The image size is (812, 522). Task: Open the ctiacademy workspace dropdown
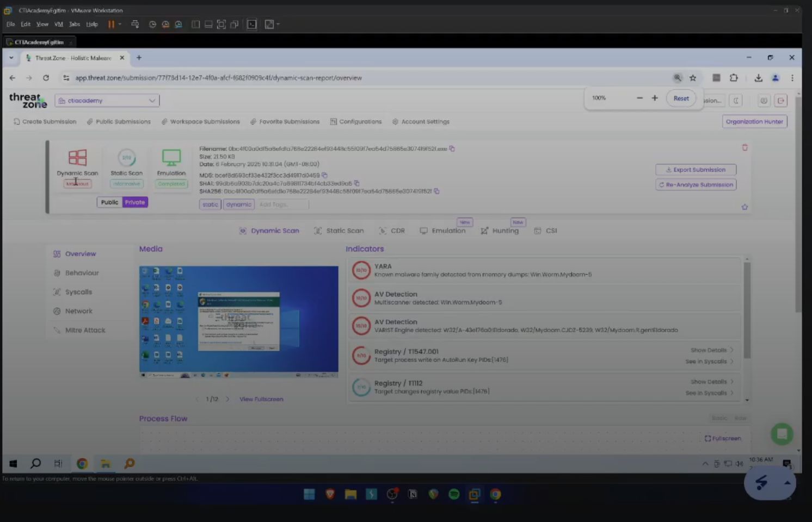click(107, 101)
